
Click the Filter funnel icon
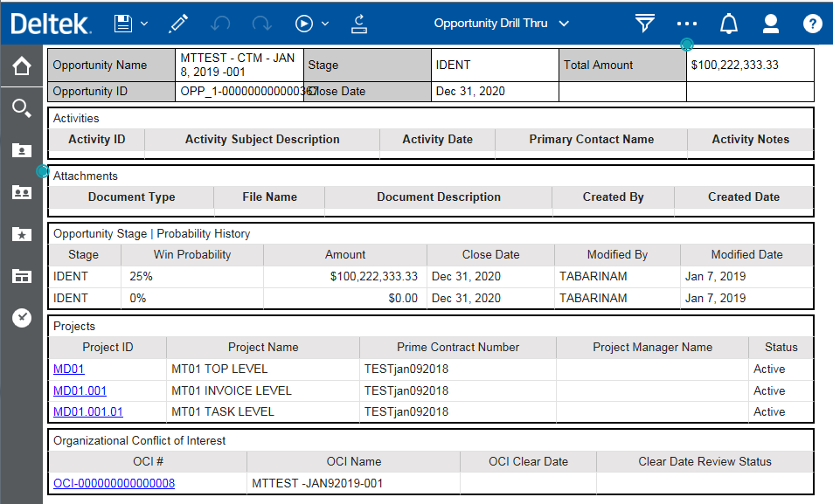tap(645, 24)
